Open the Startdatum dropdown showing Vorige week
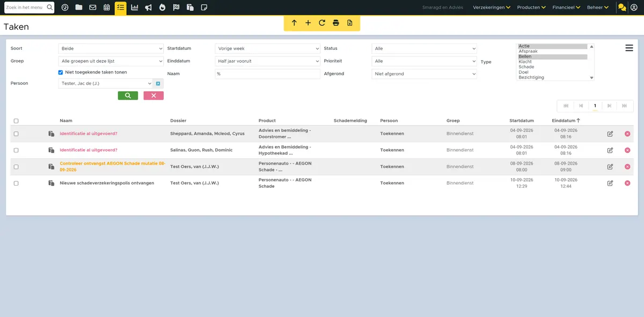 (267, 49)
